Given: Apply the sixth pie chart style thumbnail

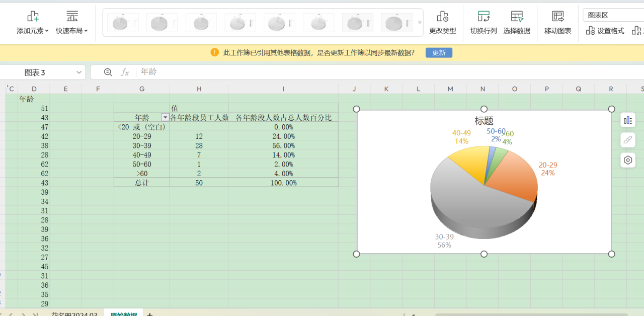Looking at the screenshot, I should (318, 23).
